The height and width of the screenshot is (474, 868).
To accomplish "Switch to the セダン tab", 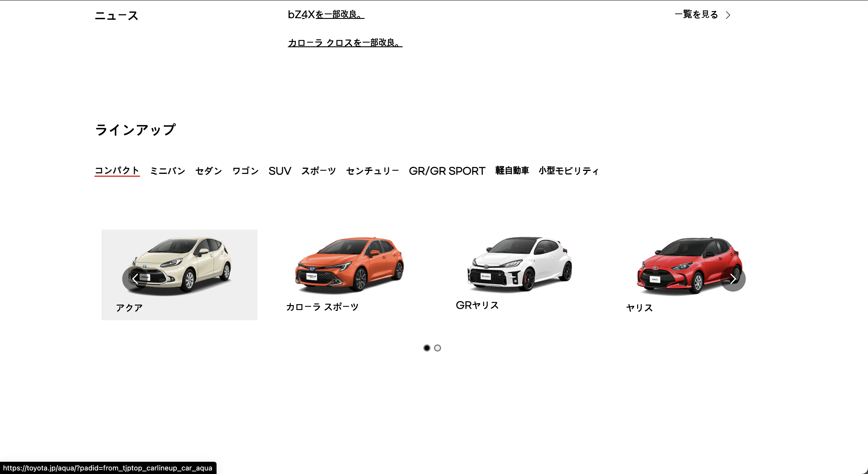I will click(208, 171).
